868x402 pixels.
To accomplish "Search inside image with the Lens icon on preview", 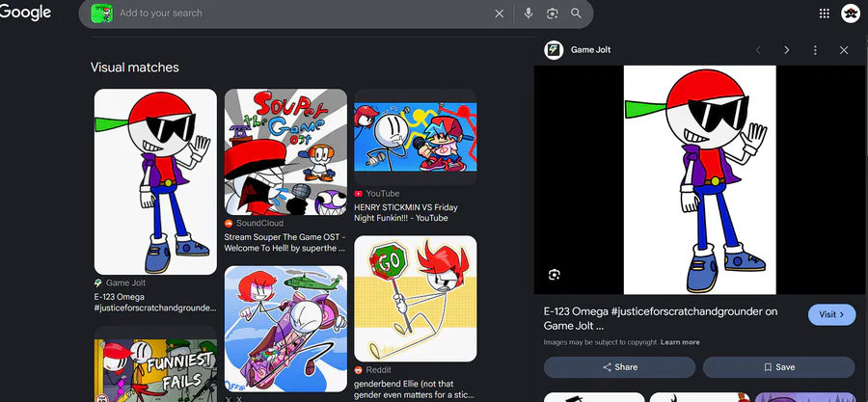I will click(555, 275).
